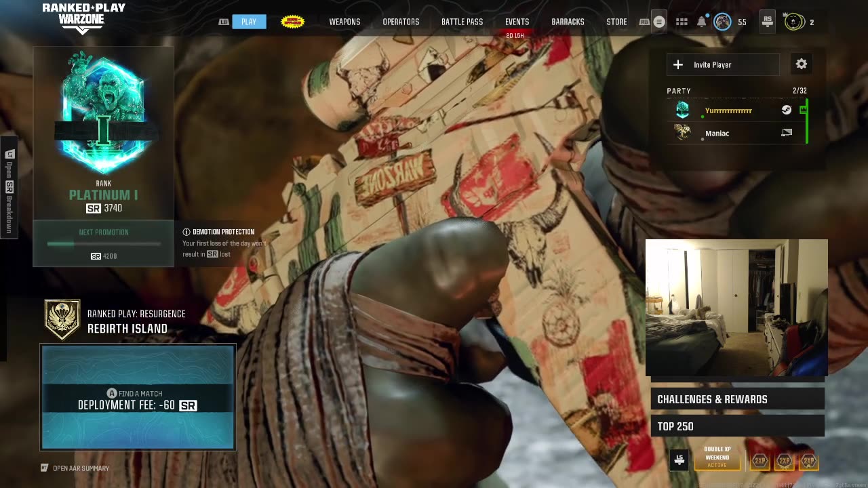The height and width of the screenshot is (488, 868).
Task: Click the Demotion Protection heading
Action: click(x=223, y=232)
